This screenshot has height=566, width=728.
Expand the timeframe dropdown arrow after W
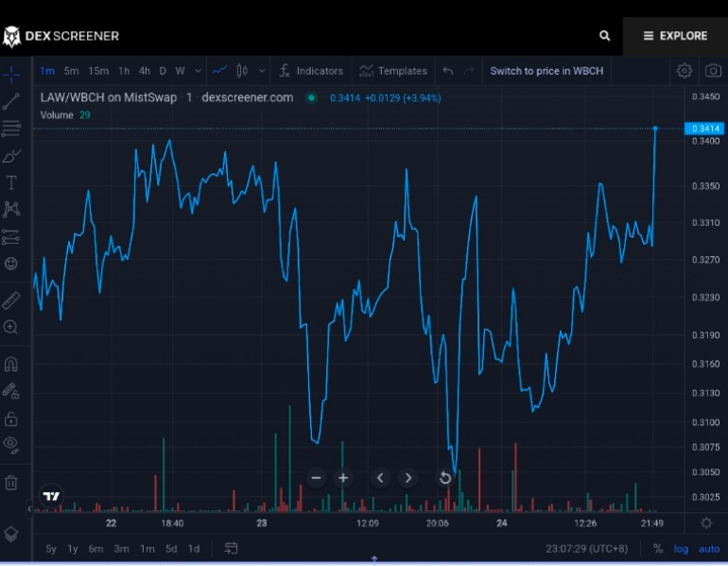(x=199, y=71)
